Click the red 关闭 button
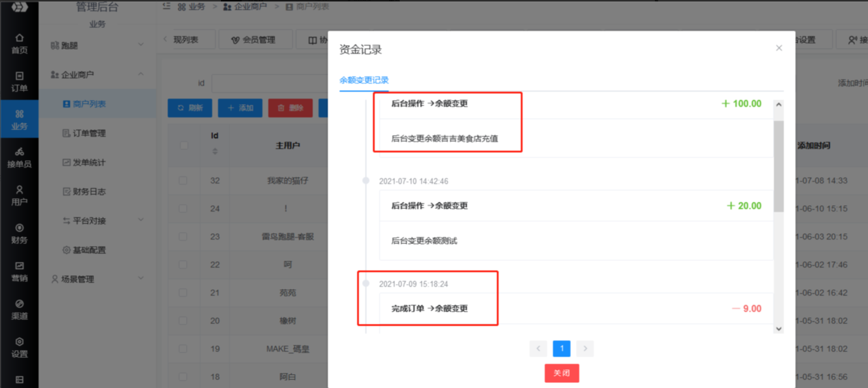868x388 pixels. pos(562,373)
